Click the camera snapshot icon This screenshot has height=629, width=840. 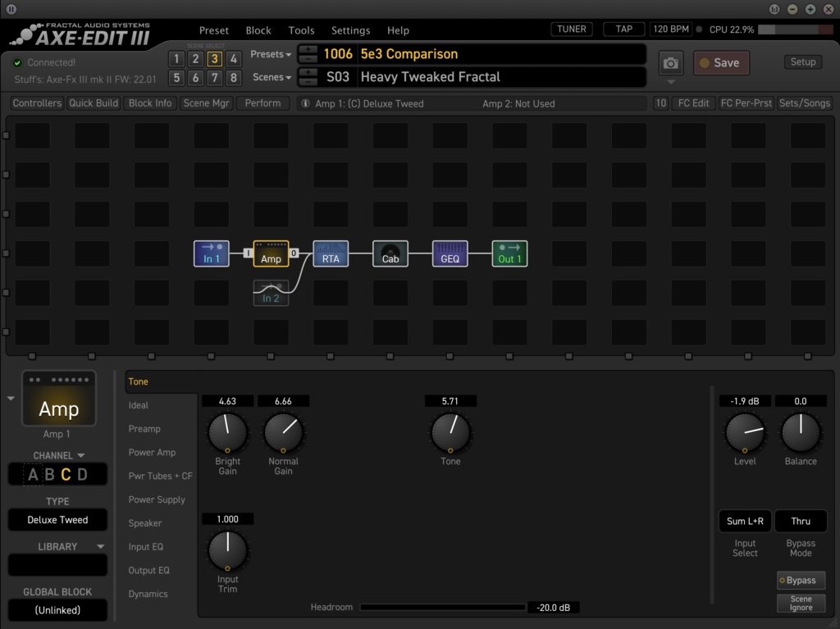click(x=671, y=63)
